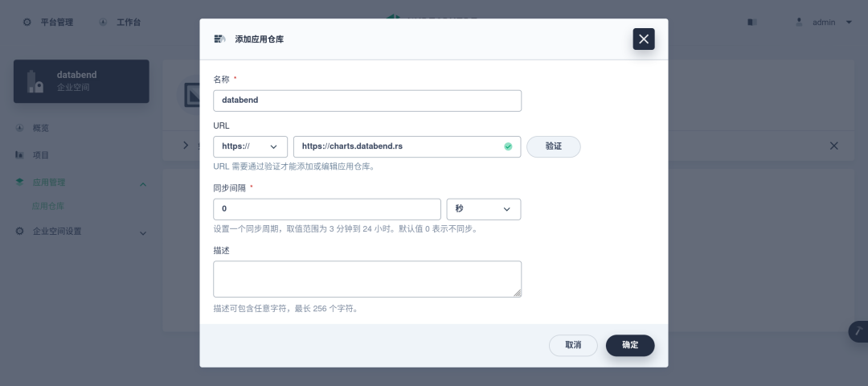The image size is (868, 386).
Task: Close the add app repository dialog
Action: pyautogui.click(x=644, y=39)
